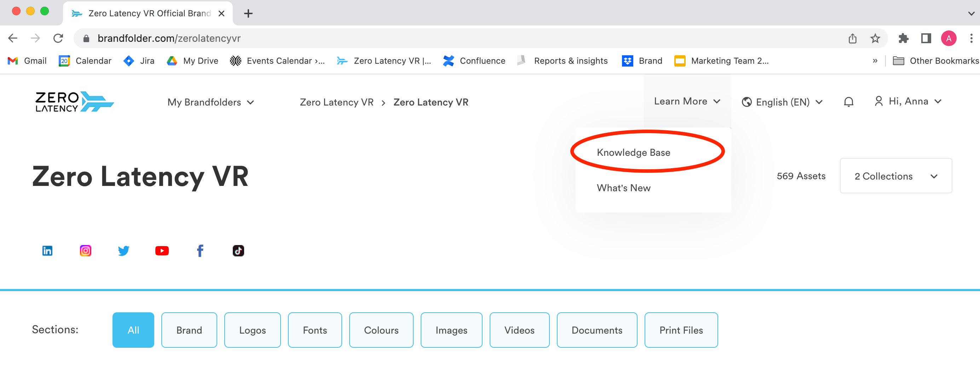The width and height of the screenshot is (980, 369).
Task: Click the browser address bar URL
Action: tap(169, 39)
